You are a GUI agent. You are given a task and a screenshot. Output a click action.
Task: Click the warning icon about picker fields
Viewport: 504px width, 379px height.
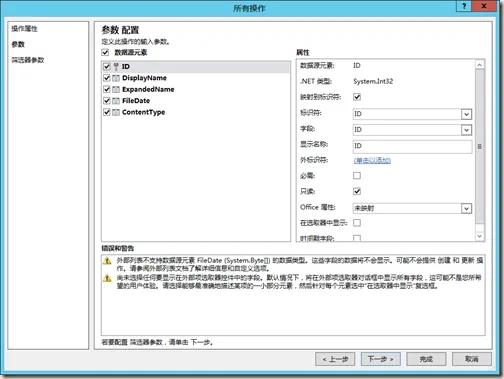107,278
